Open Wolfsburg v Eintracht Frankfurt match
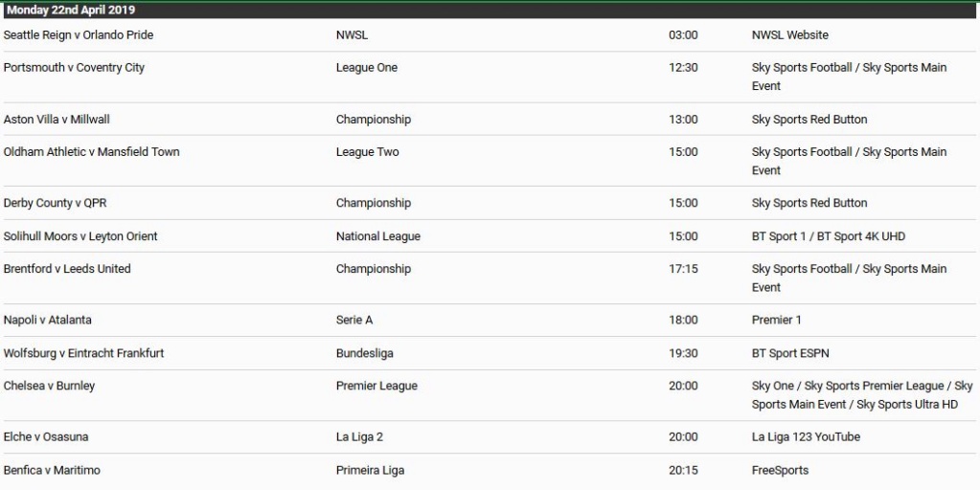This screenshot has height=490, width=980. [83, 353]
